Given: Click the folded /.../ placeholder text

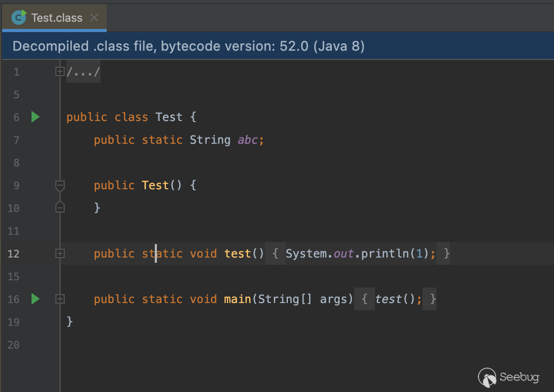Looking at the screenshot, I should point(83,72).
